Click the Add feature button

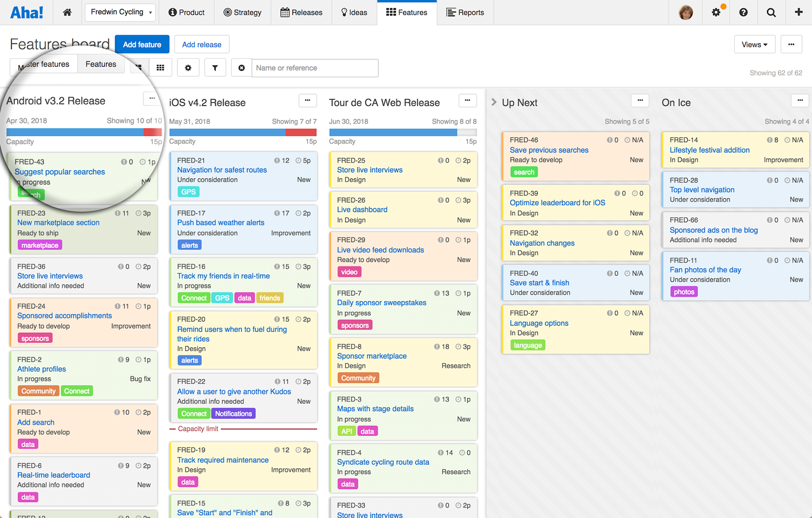click(x=142, y=44)
